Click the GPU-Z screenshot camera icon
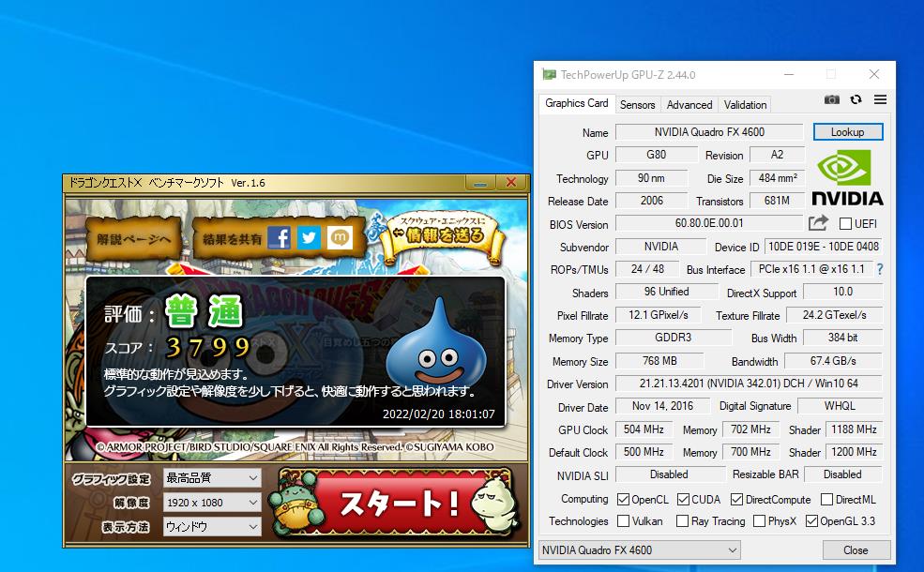Viewport: 924px width, 572px height. click(831, 99)
